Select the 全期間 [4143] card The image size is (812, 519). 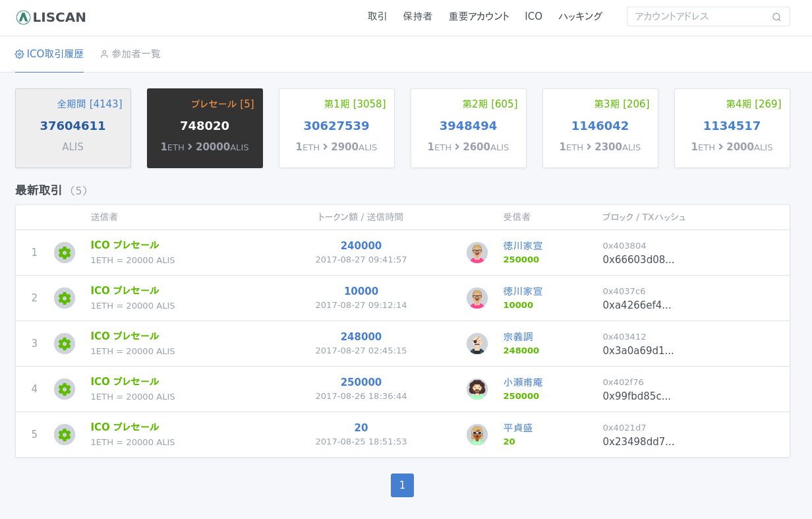tap(73, 128)
